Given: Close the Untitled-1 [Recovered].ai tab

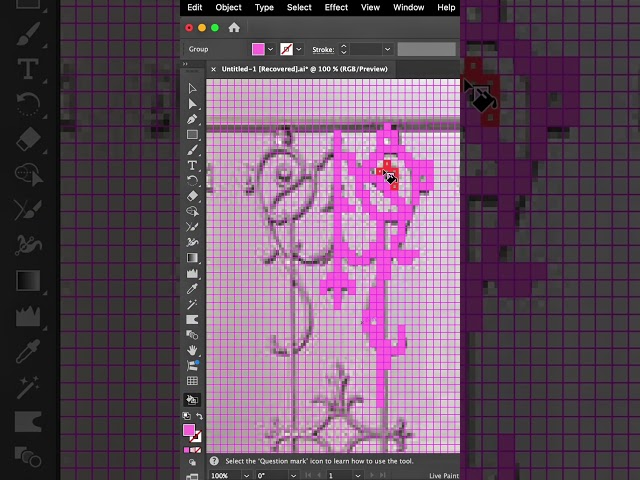Looking at the screenshot, I should [213, 69].
